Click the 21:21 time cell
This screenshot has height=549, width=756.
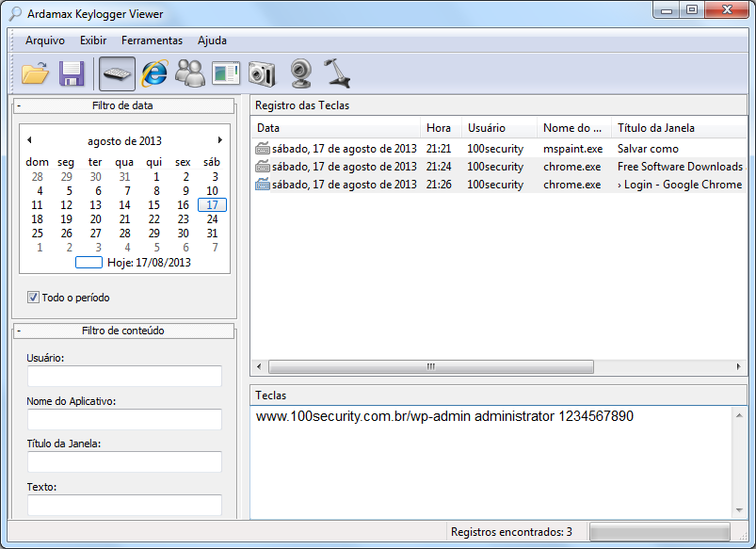pyautogui.click(x=439, y=149)
